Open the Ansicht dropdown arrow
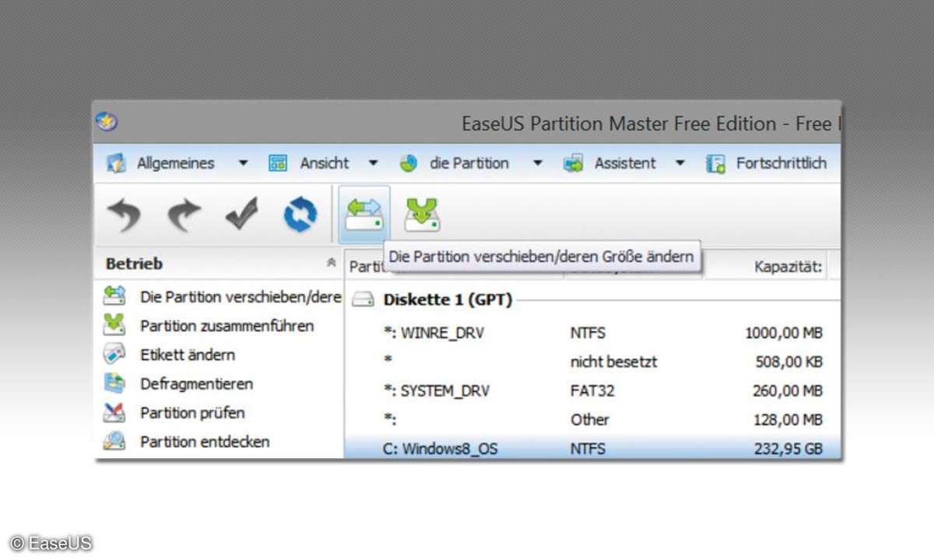The height and width of the screenshot is (560, 934). click(373, 163)
